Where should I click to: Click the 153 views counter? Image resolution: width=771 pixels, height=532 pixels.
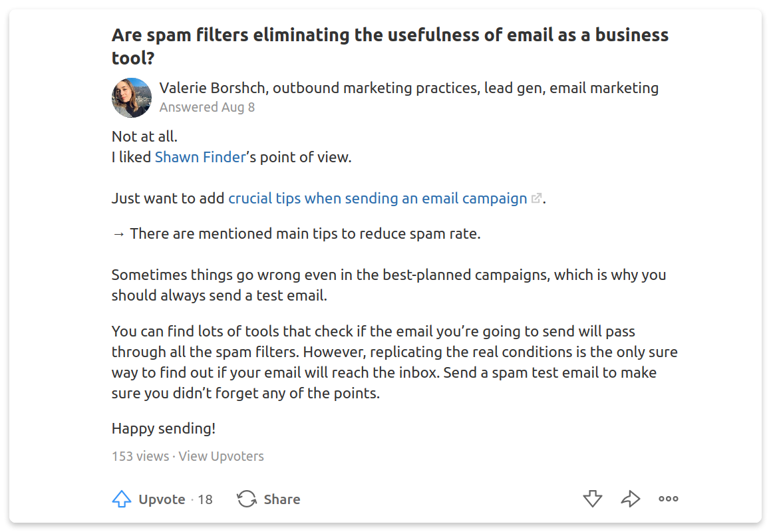point(140,456)
